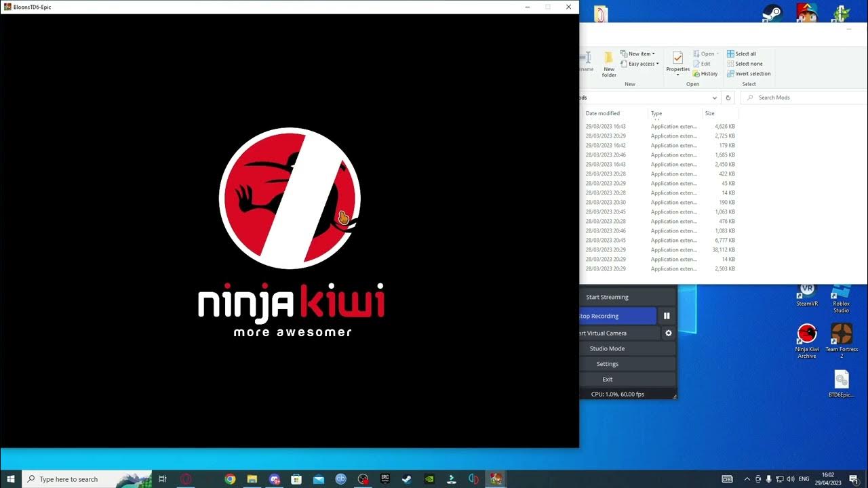Open OBS Settings
The height and width of the screenshot is (488, 868).
point(627,364)
